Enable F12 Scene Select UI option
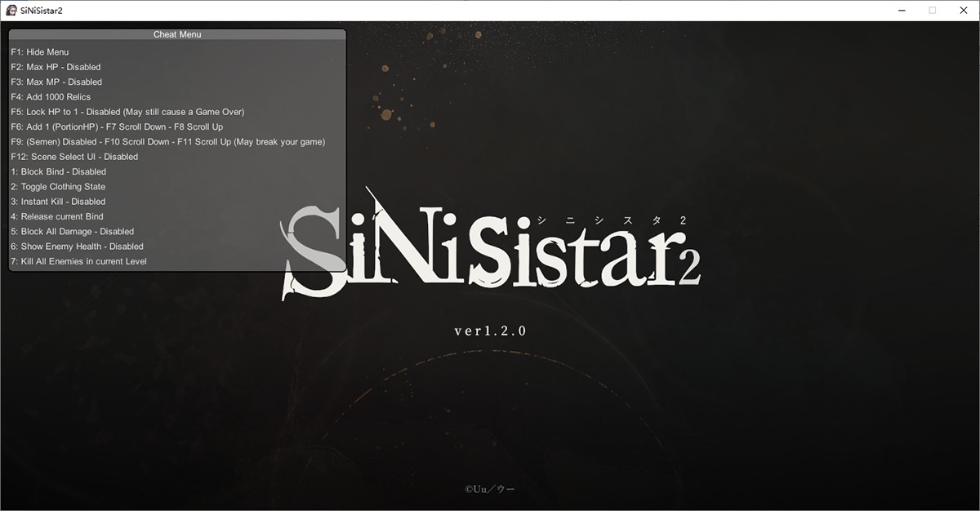 (74, 157)
